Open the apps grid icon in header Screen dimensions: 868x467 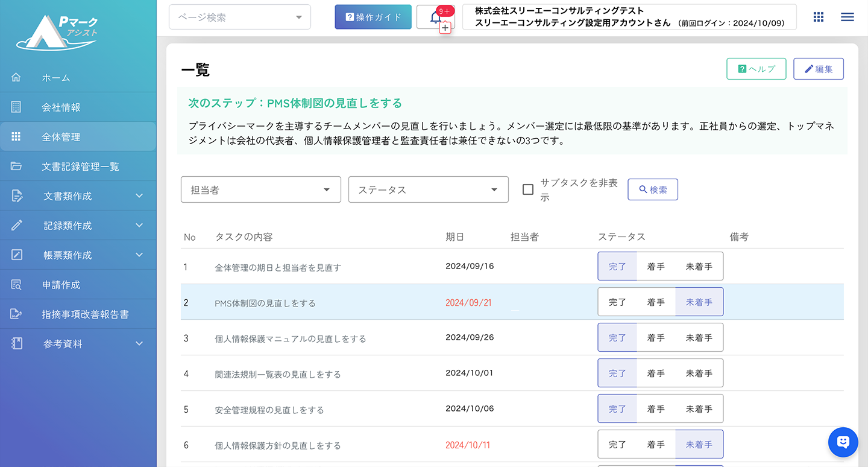(818, 17)
